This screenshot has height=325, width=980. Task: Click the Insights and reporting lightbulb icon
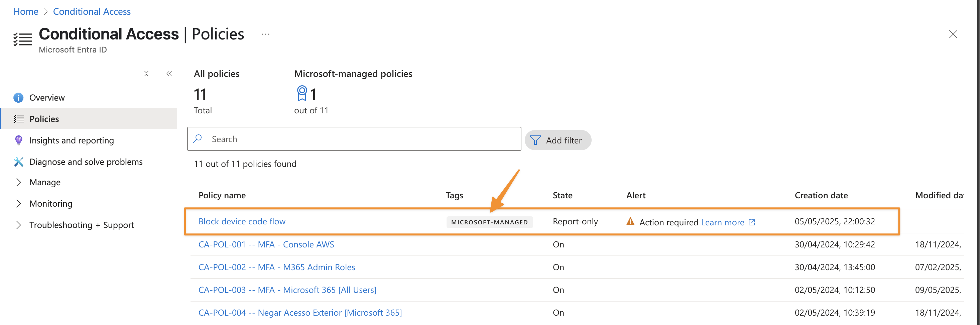18,140
